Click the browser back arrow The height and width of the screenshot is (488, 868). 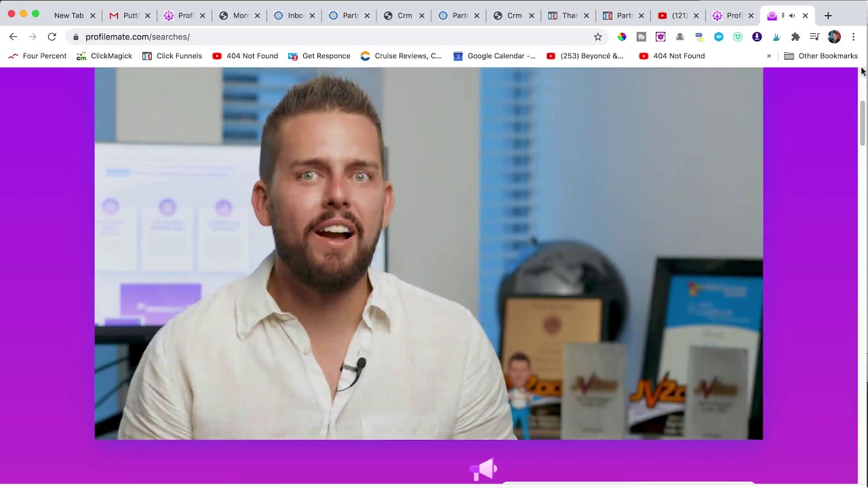click(x=13, y=37)
